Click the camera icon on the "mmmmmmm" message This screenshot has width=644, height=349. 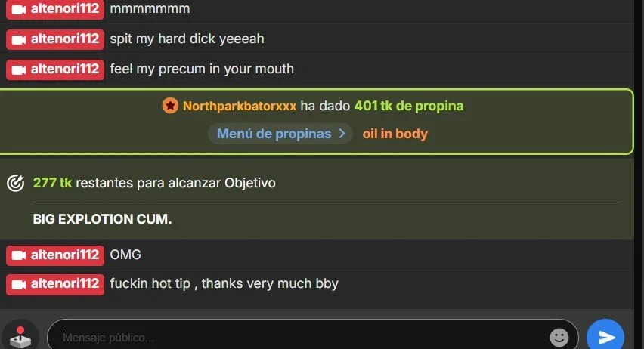pos(18,9)
